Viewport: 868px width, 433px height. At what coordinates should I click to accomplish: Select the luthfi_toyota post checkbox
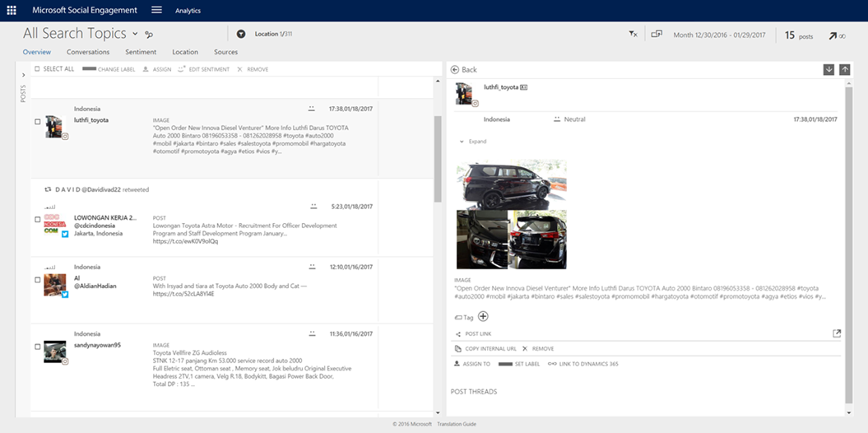pyautogui.click(x=38, y=122)
